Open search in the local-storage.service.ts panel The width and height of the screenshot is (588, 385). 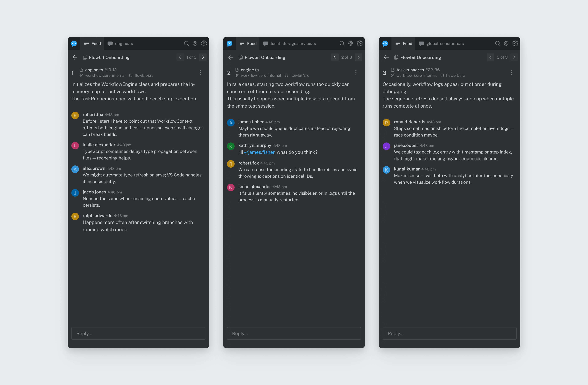pos(342,44)
